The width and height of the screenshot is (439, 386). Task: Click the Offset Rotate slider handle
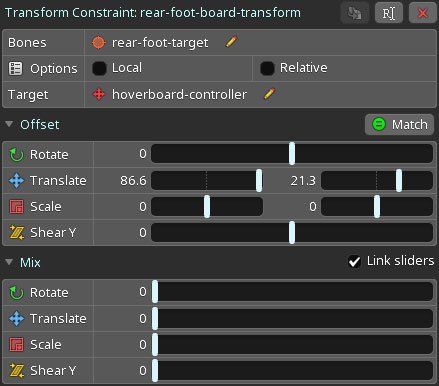pos(292,153)
